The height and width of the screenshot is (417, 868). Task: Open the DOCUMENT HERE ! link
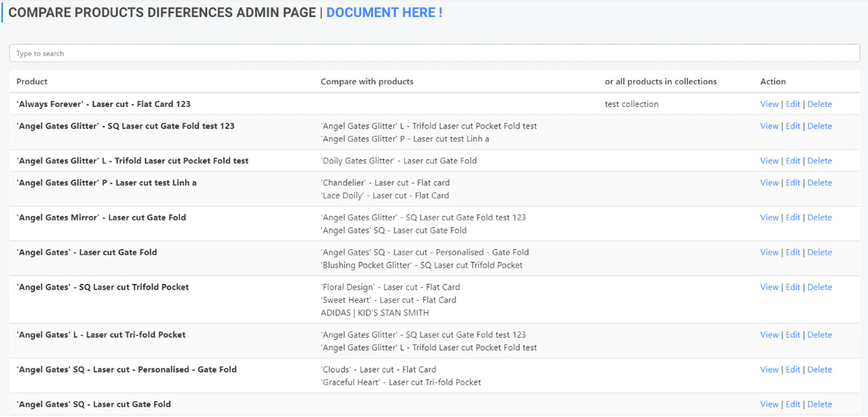[x=384, y=12]
